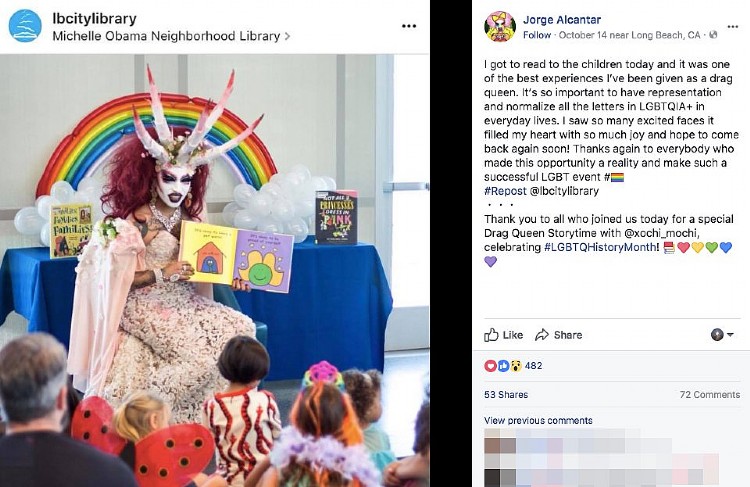Open the drag queen storytime photo
Screen dimensions: 750x487
[x=215, y=270]
